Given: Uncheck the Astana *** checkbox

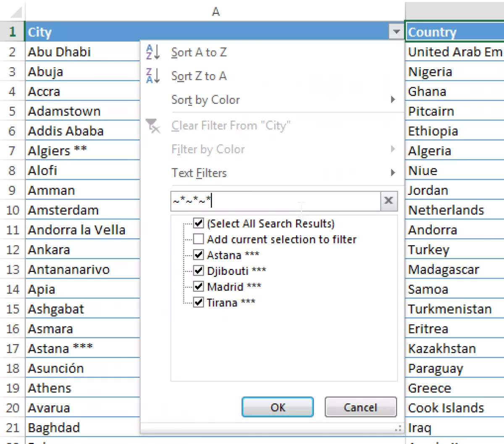Looking at the screenshot, I should [x=199, y=255].
